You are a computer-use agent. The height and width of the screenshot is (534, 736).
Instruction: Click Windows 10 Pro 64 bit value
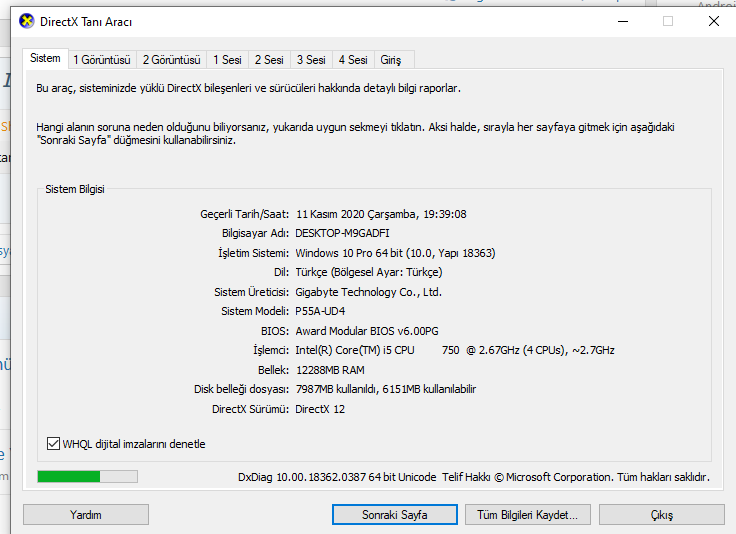coord(395,253)
